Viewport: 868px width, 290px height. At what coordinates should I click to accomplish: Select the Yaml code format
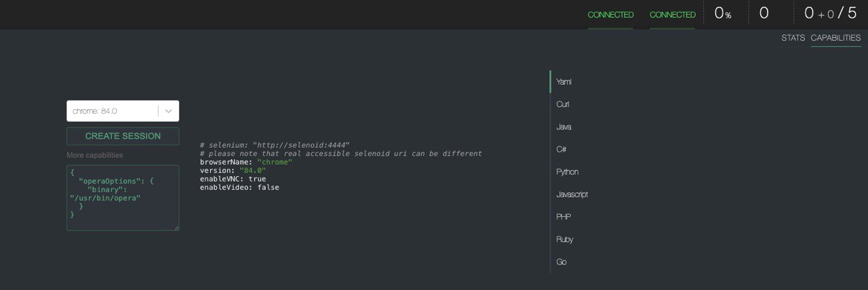point(564,81)
